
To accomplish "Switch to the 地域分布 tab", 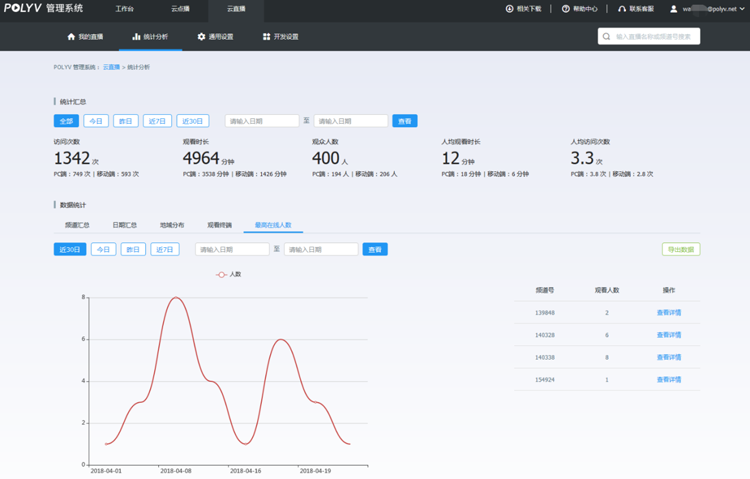I will pyautogui.click(x=172, y=225).
